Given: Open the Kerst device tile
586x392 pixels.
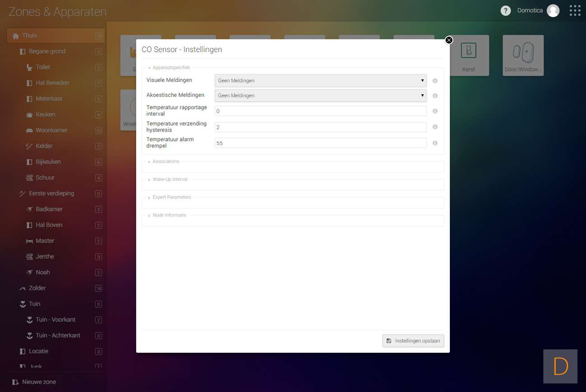Looking at the screenshot, I should (x=468, y=55).
